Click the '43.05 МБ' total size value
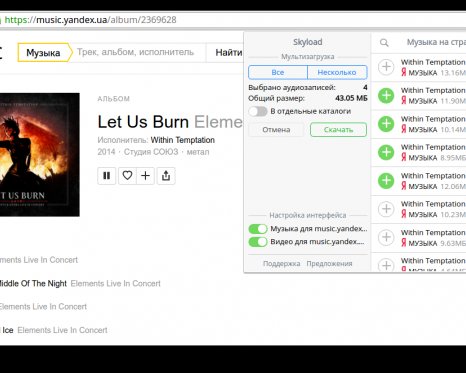Viewport: 466px width, 373px height. point(351,98)
